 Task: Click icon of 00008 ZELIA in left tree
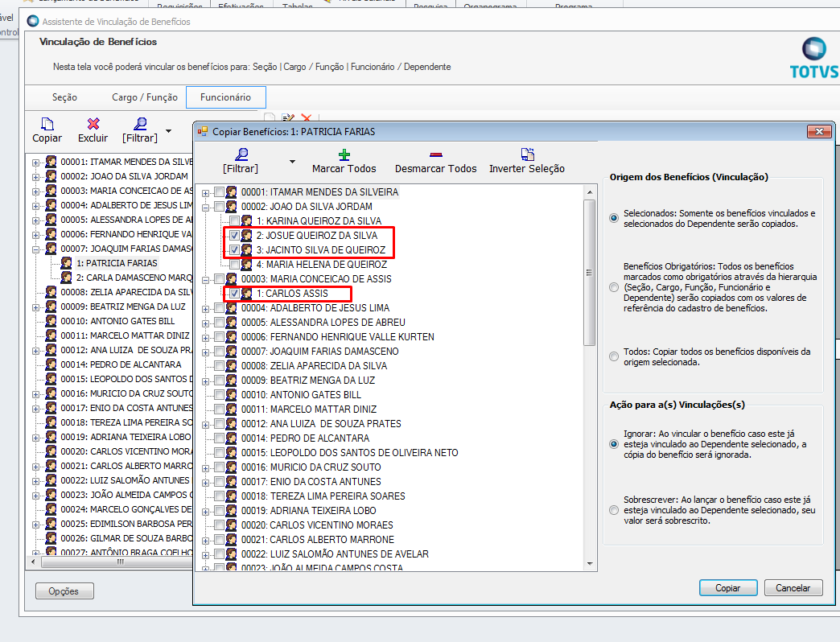coord(51,292)
